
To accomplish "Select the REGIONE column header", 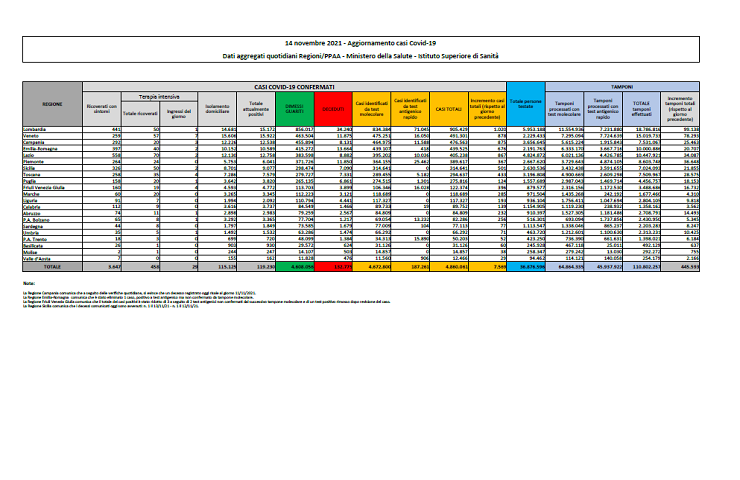I will pos(52,103).
